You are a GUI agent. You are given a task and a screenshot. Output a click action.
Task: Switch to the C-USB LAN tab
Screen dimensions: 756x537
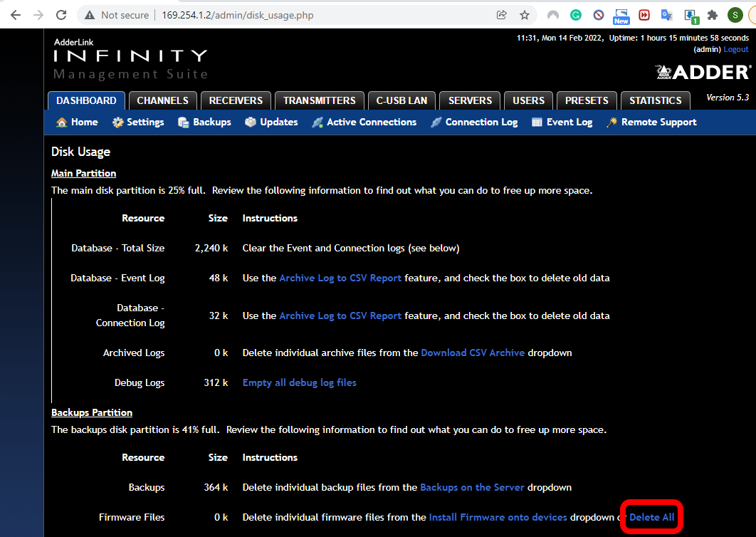(401, 101)
